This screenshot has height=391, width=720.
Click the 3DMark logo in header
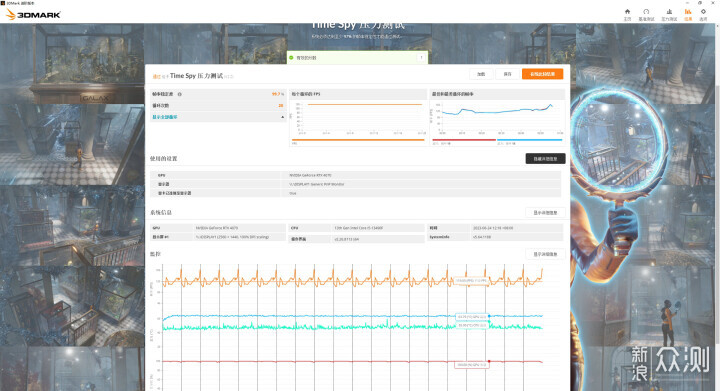(33, 15)
